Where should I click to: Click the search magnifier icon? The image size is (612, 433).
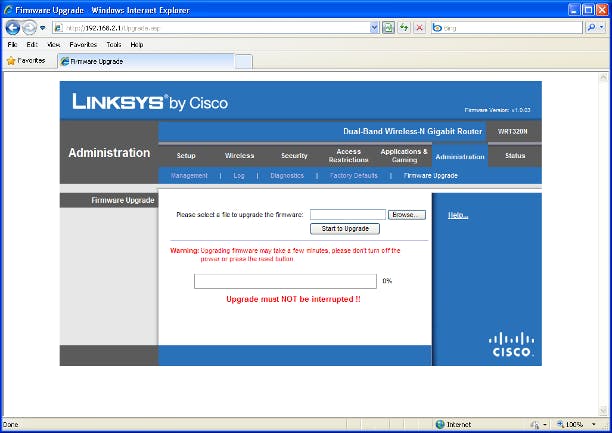click(x=591, y=28)
